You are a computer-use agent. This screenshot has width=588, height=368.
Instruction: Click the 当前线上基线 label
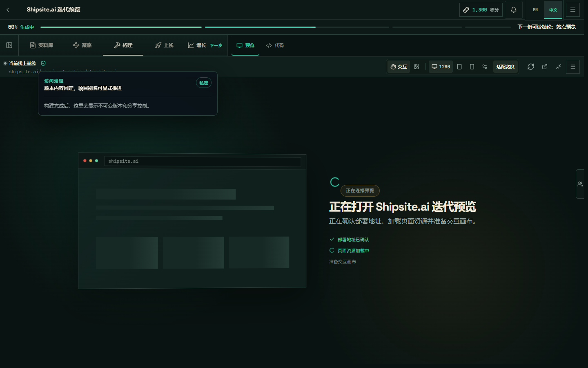click(x=22, y=63)
